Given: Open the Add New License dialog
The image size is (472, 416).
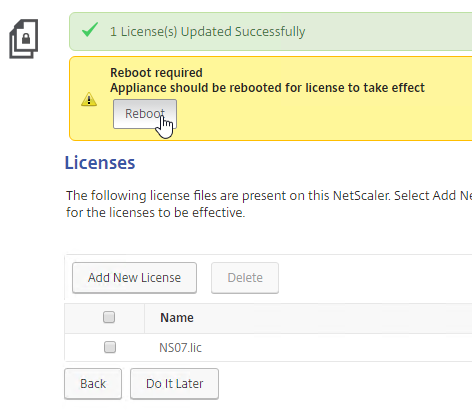Looking at the screenshot, I should pyautogui.click(x=134, y=278).
